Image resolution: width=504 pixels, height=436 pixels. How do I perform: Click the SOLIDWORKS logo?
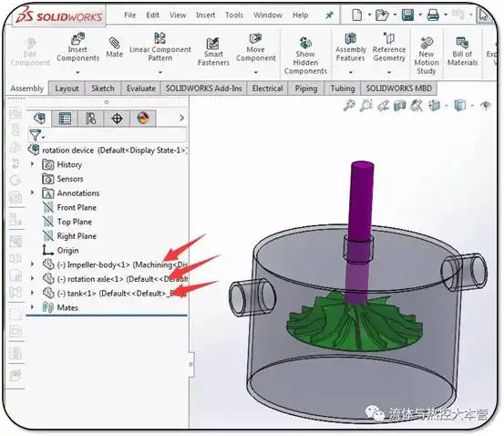59,16
